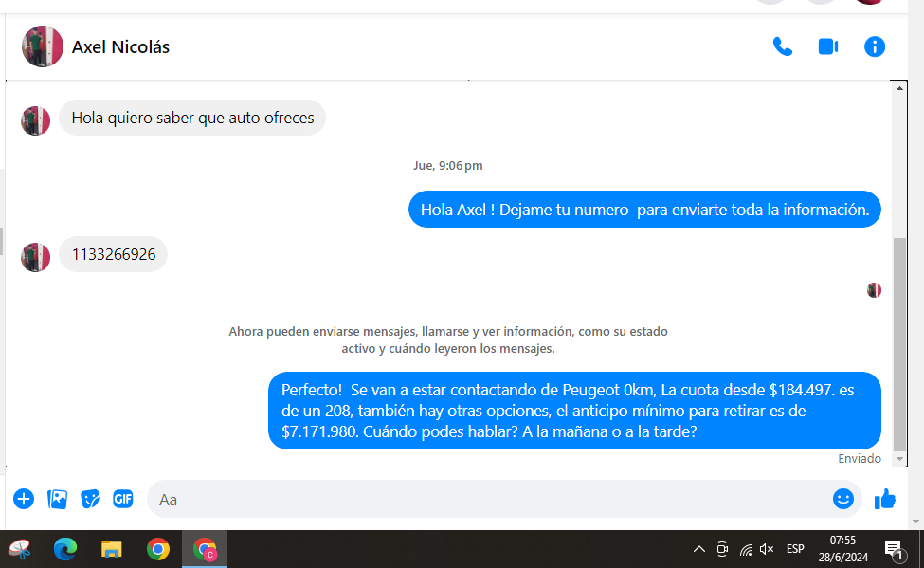Start a video call with Axel Nicolás
The width and height of the screenshot is (924, 568).
point(828,46)
